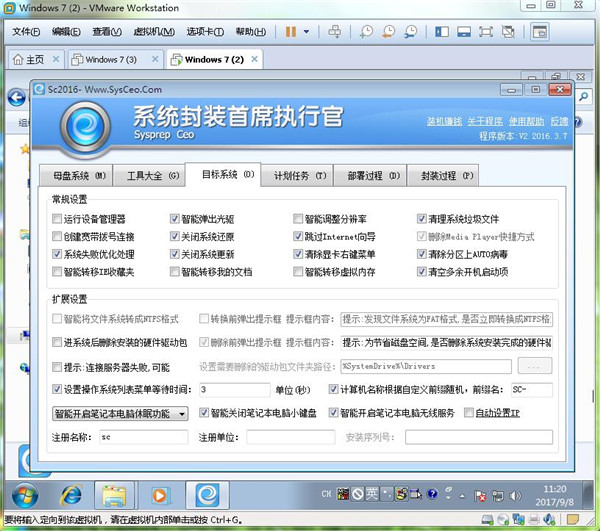The height and width of the screenshot is (531, 600).
Task: Check the 创建宽带拨号连接 option
Action: click(57, 236)
